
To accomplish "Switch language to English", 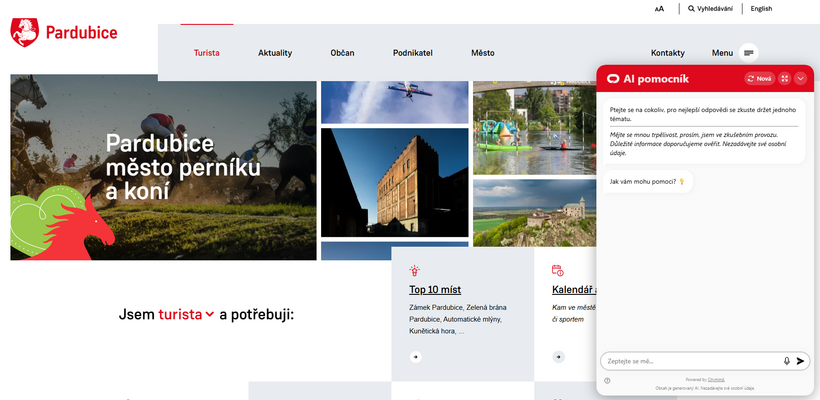I will (x=761, y=8).
